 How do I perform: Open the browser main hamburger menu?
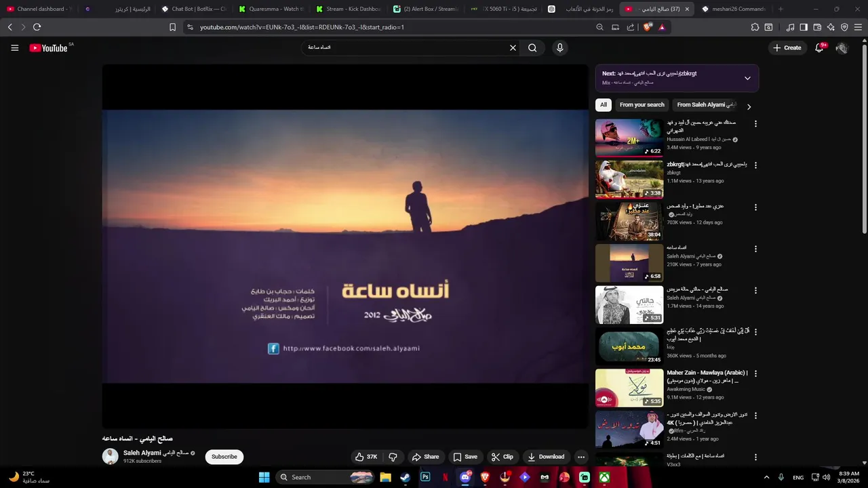[x=859, y=27]
